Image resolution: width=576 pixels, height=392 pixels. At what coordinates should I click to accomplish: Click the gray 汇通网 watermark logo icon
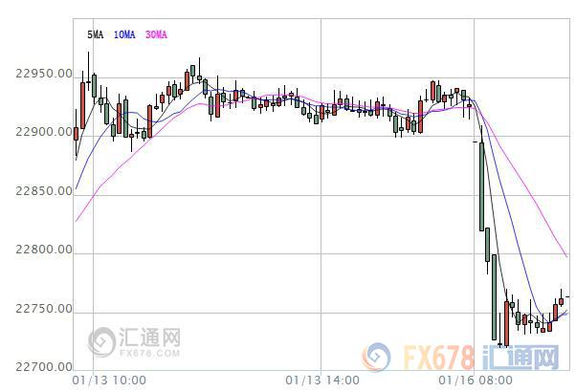point(101,341)
